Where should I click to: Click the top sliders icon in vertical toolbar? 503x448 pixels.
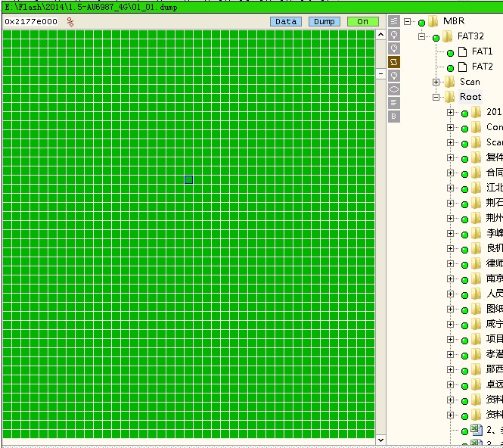(x=394, y=21)
